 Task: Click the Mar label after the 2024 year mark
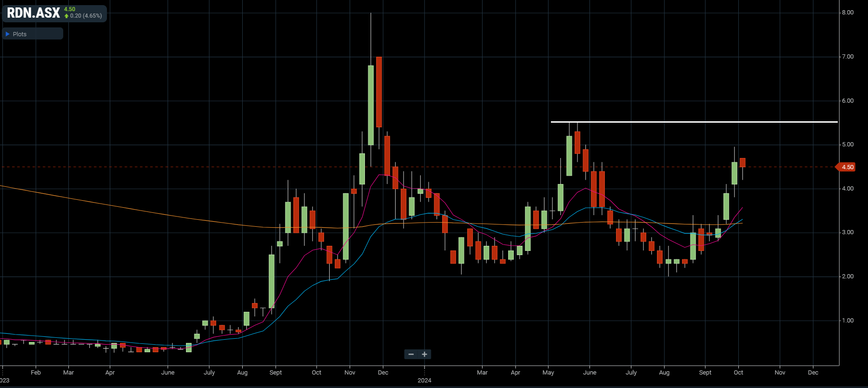(483, 373)
